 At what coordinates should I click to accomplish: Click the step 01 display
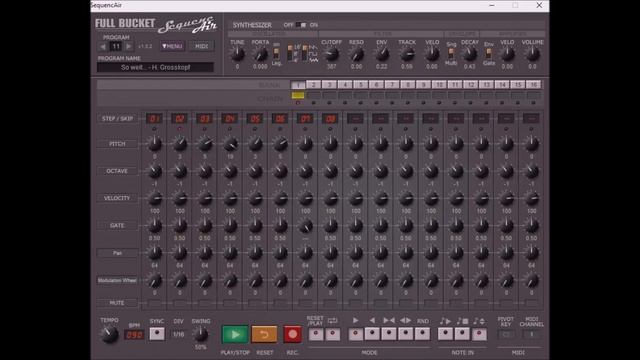(x=154, y=118)
